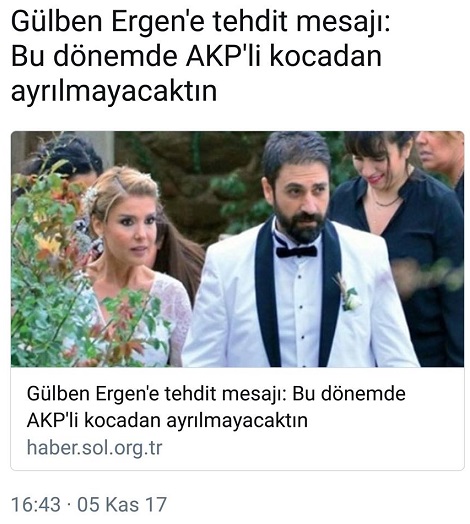Click the tweet's first line 'Gülben Ergen'e tehdit mesajı:'
470x524 pixels.
201,22
